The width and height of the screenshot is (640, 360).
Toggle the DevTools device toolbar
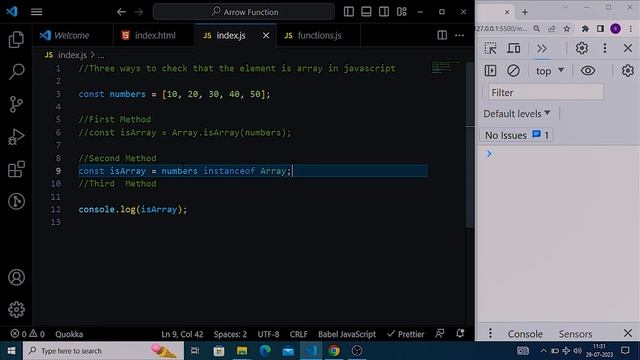[513, 48]
